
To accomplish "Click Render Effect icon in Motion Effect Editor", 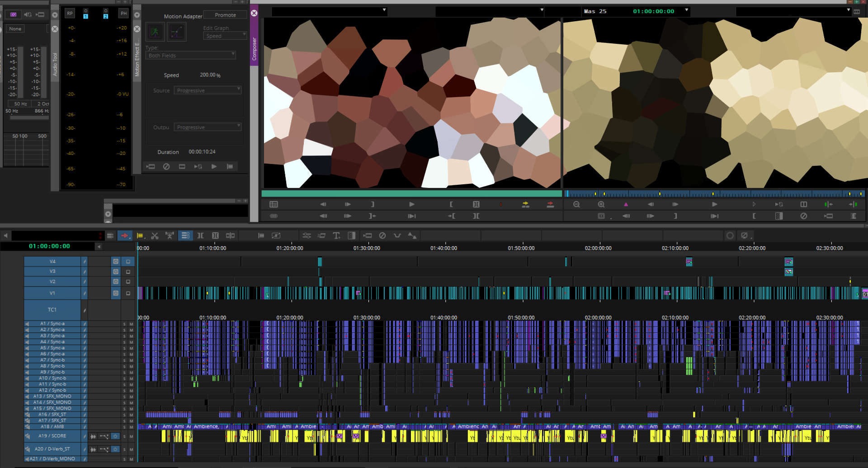I will click(151, 166).
